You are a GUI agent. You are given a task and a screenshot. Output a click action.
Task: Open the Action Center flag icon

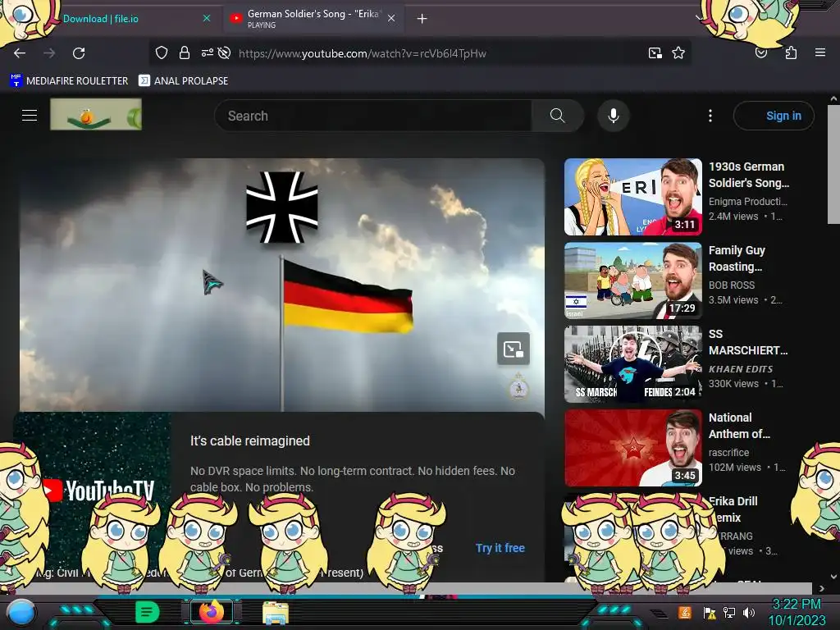(x=710, y=613)
